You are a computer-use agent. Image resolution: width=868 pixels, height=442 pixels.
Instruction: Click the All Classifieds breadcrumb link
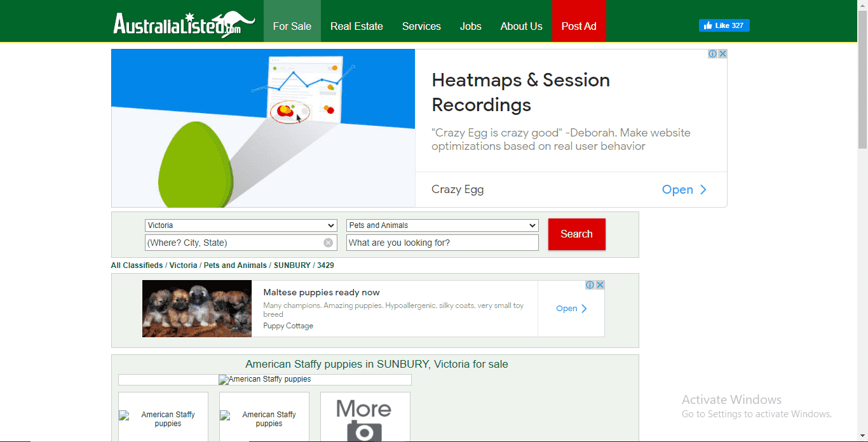pos(137,265)
